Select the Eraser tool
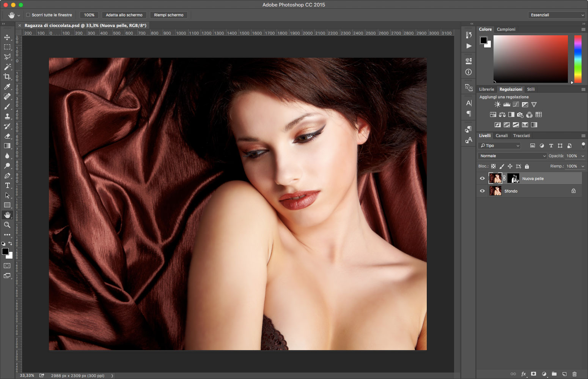The height and width of the screenshot is (379, 588). (x=7, y=136)
